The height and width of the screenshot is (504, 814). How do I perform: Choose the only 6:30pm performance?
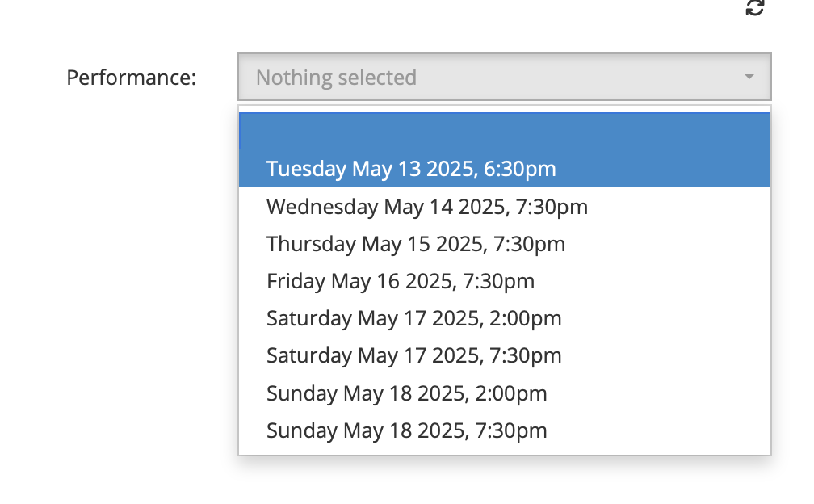pos(411,169)
